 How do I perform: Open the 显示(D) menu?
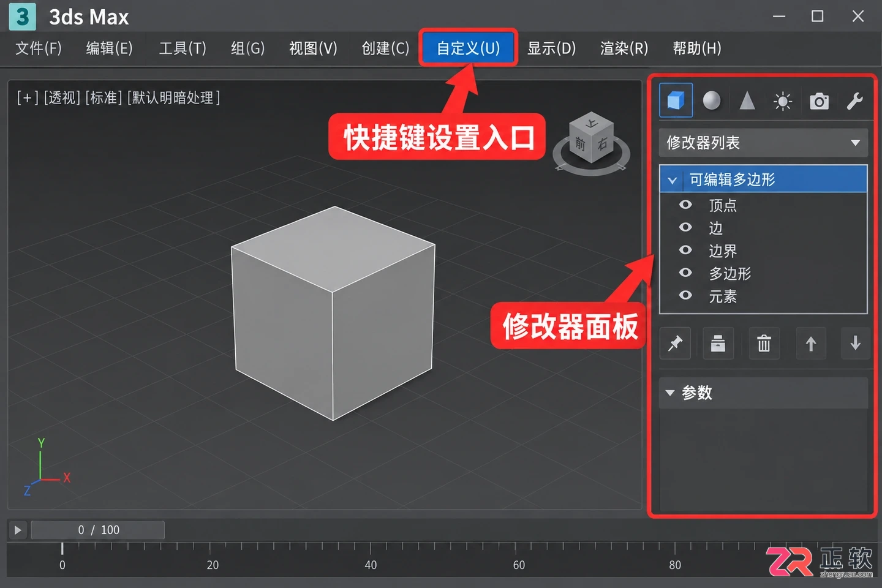click(551, 48)
